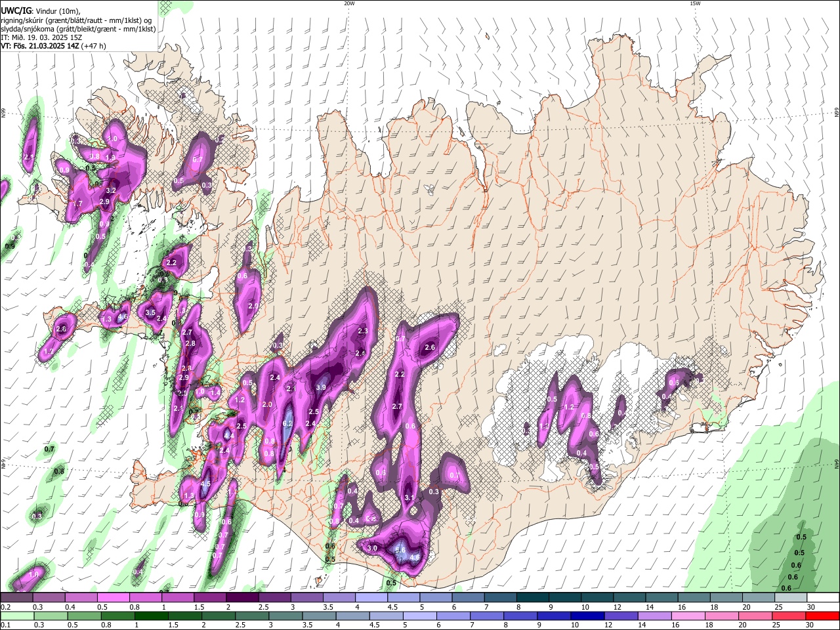Click the '1.7' value in the Westfjords
Screen dimensions: 840x630
click(x=77, y=203)
